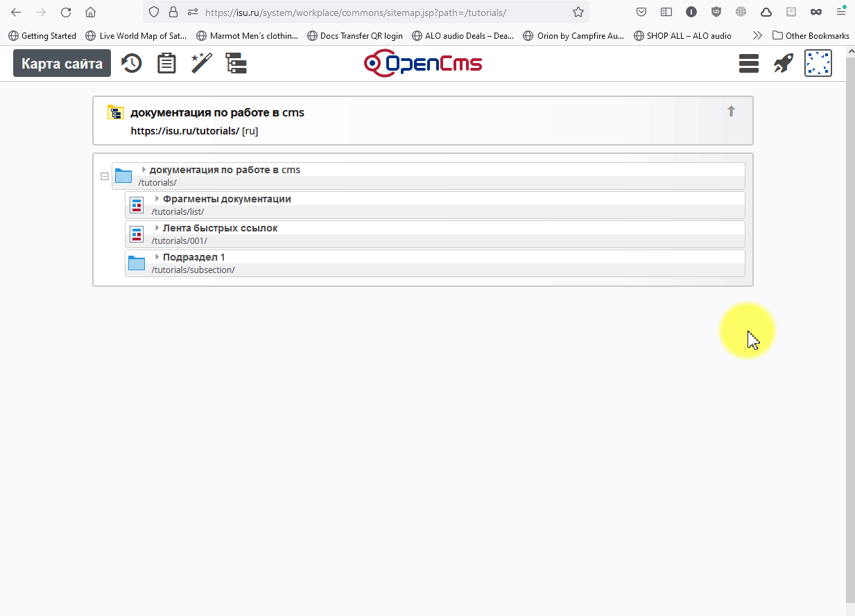Switch to Карта сайта view

[x=62, y=63]
